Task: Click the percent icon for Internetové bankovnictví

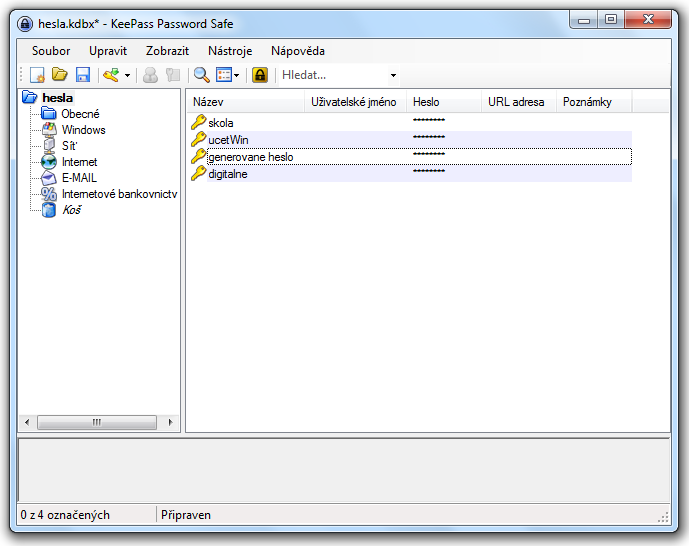Action: click(49, 194)
